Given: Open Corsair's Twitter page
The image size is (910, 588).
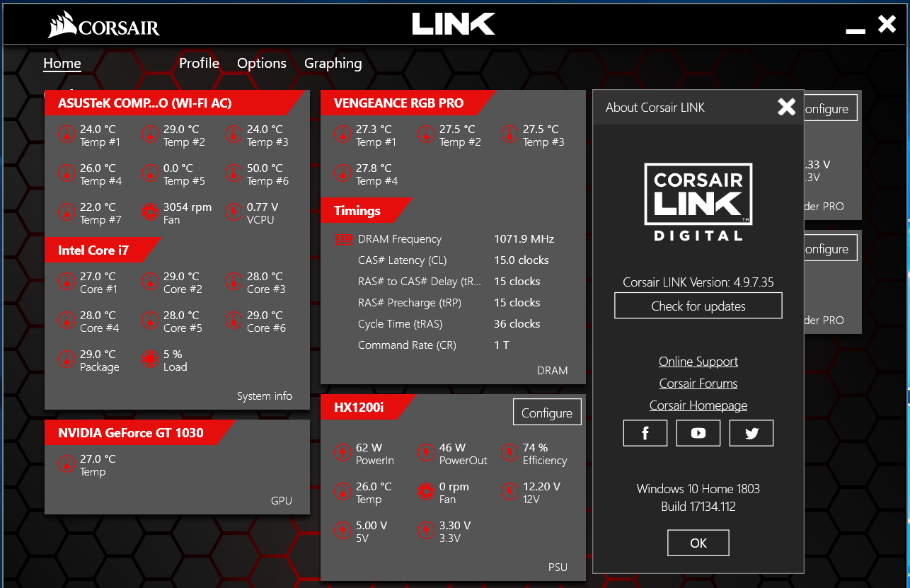Looking at the screenshot, I should [x=751, y=433].
